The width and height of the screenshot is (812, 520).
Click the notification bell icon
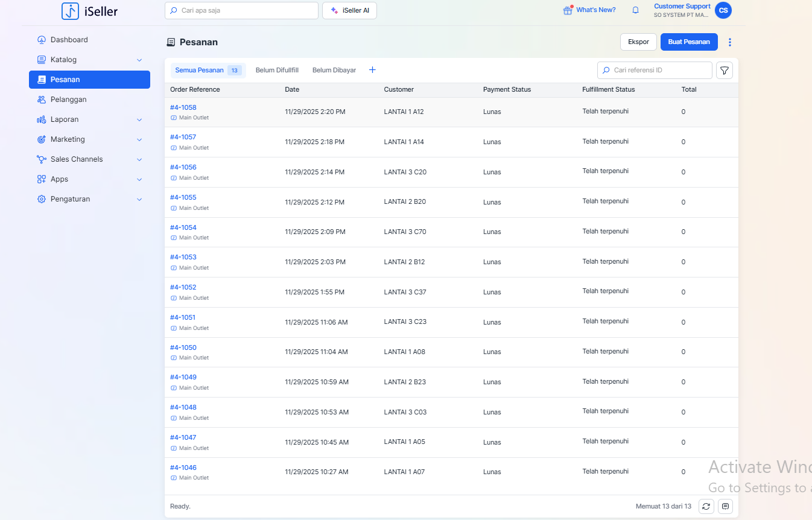pyautogui.click(x=635, y=10)
